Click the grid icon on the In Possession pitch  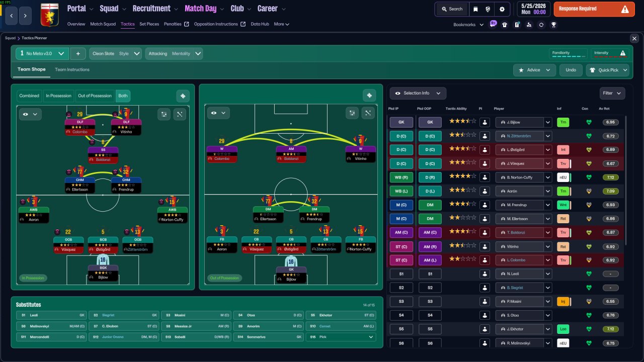click(x=164, y=114)
